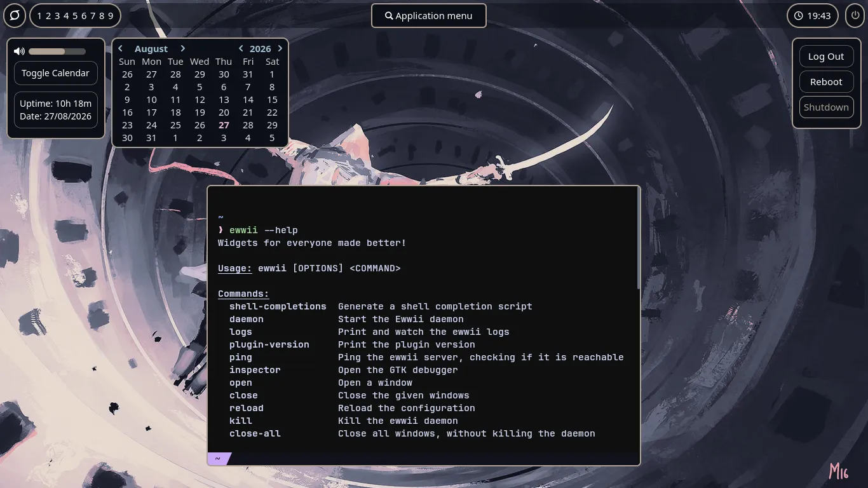Switch to workspace 7 in the top bar
868x488 pixels.
tap(93, 16)
